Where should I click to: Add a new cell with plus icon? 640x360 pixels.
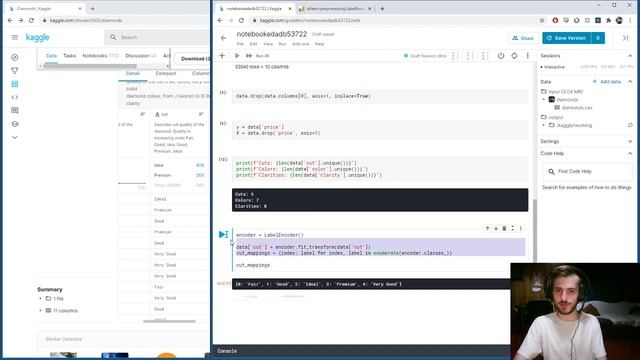[222, 56]
